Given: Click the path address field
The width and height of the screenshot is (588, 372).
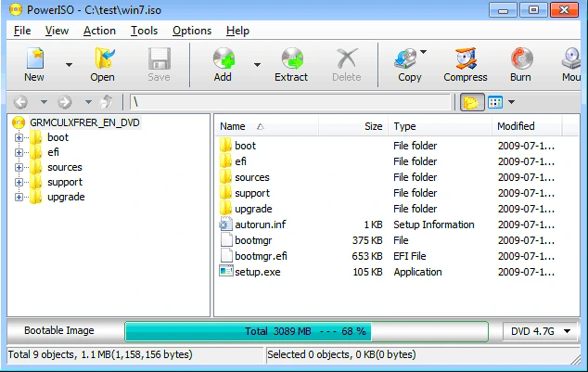Looking at the screenshot, I should [290, 102].
